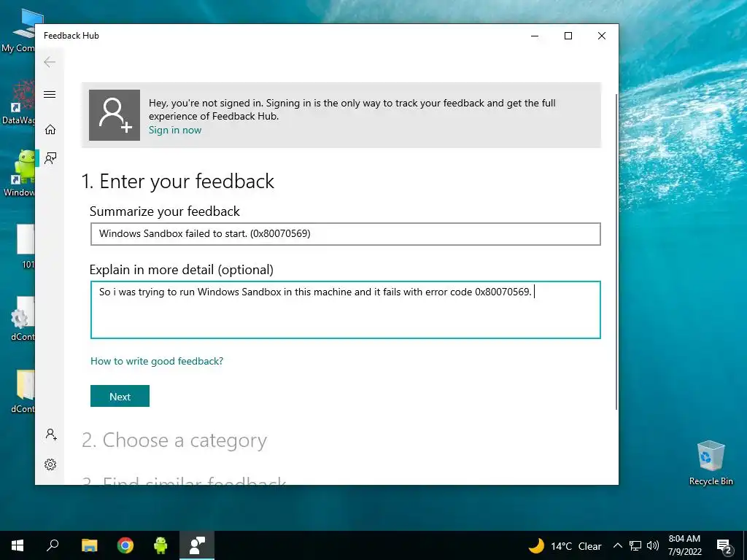Screen dimensions: 747x560
Task: Click the Next button
Action: tap(120, 396)
